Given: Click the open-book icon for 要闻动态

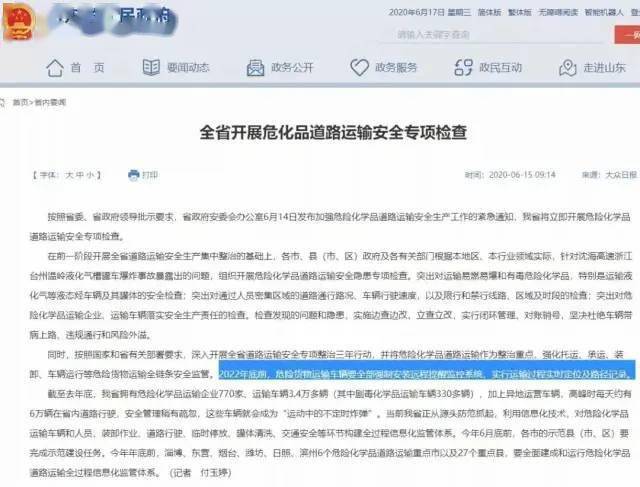Looking at the screenshot, I should 151,67.
